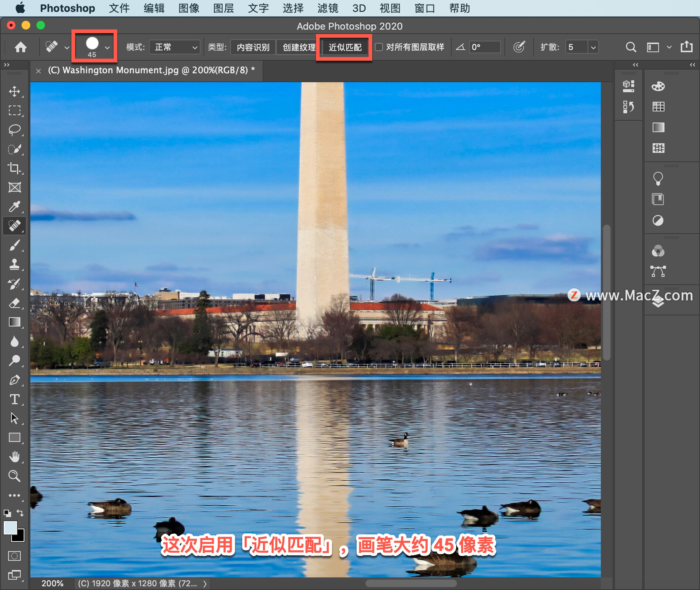700x590 pixels.
Task: Select the Dodge tool
Action: pos(14,361)
